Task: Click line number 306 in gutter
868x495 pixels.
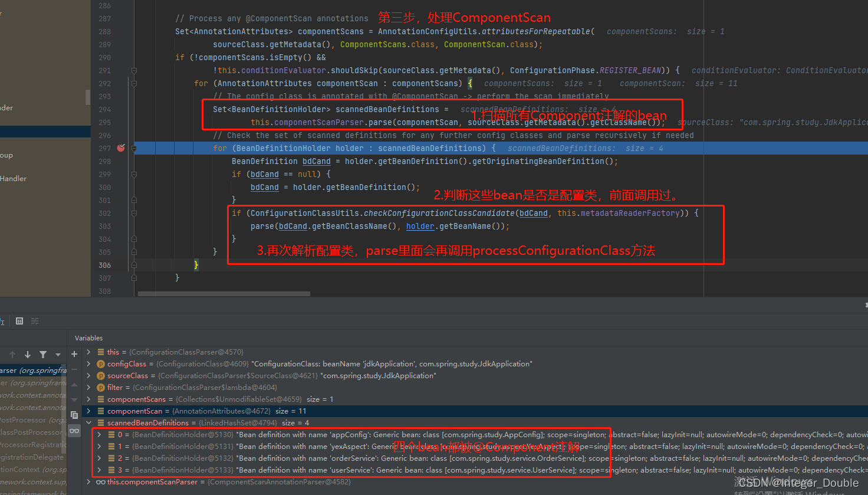Action: click(x=104, y=265)
